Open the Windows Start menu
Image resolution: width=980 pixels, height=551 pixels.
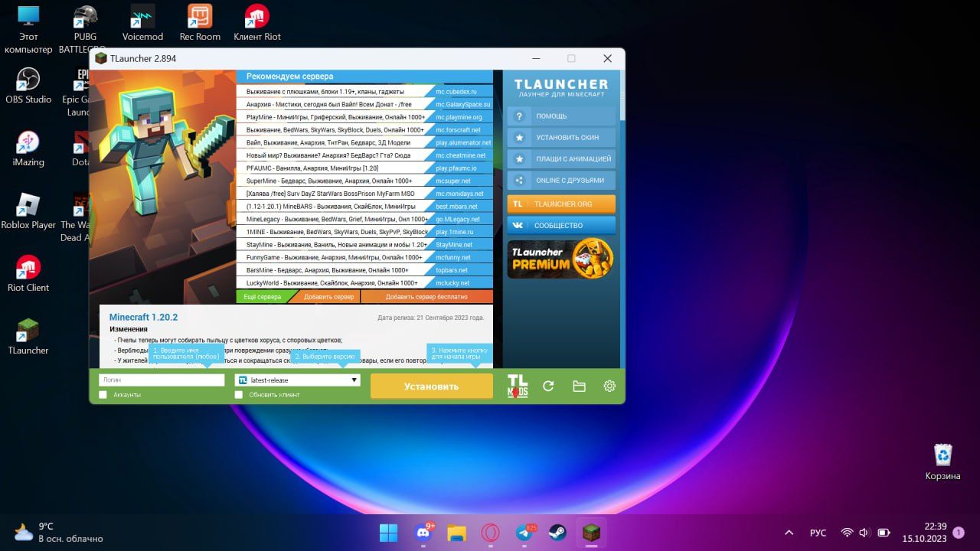389,533
